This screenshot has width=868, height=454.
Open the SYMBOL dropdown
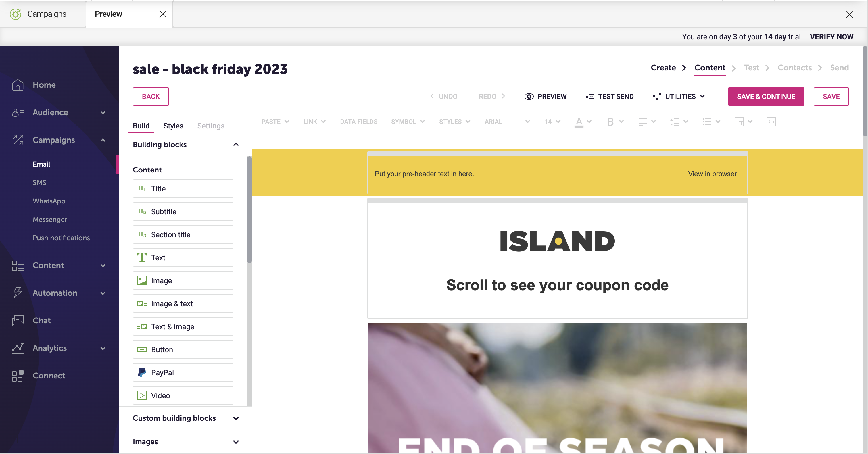[408, 121]
